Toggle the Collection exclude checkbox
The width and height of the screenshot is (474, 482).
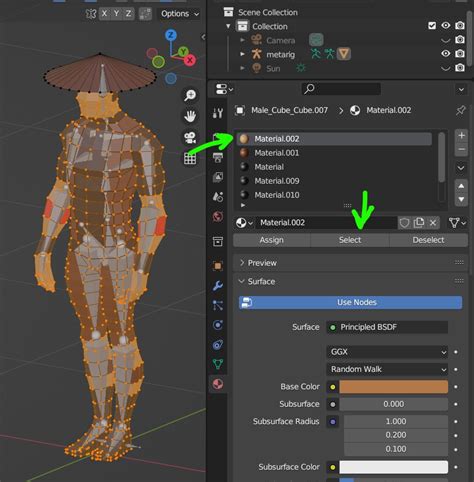(432, 26)
